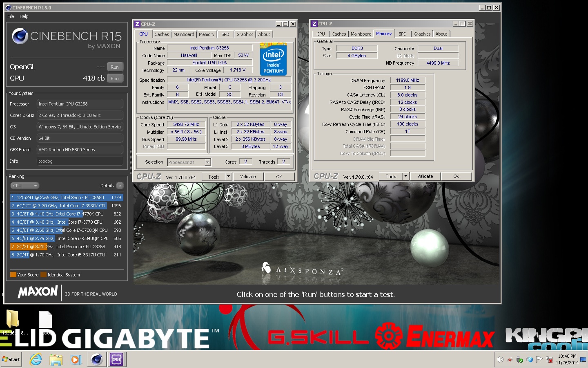Screen dimensions: 588x368
Task: Click the Details arrow button in Ranking
Action: [120, 186]
